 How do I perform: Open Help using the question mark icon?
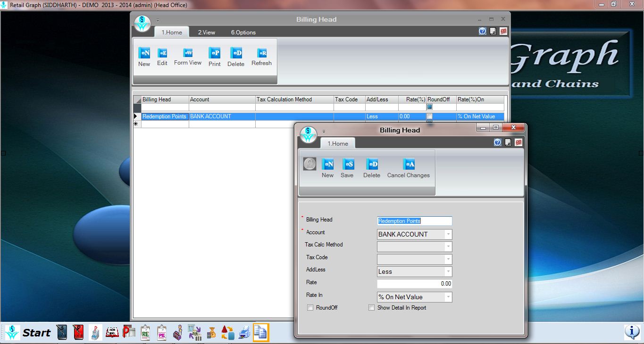497,142
